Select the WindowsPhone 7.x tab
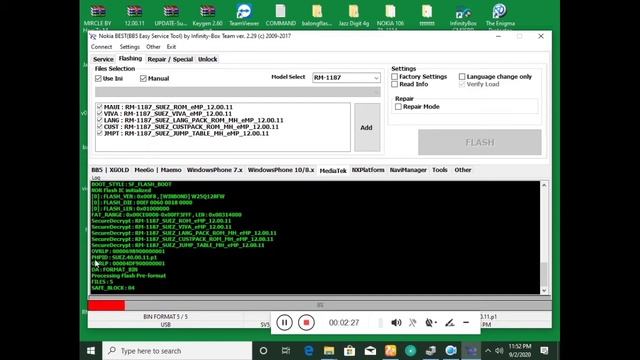 214,170
